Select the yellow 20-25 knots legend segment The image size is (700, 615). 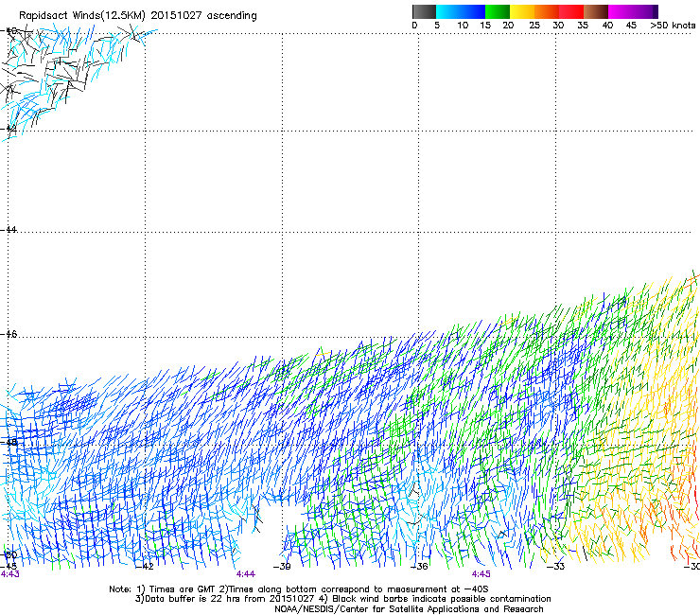[522, 11]
